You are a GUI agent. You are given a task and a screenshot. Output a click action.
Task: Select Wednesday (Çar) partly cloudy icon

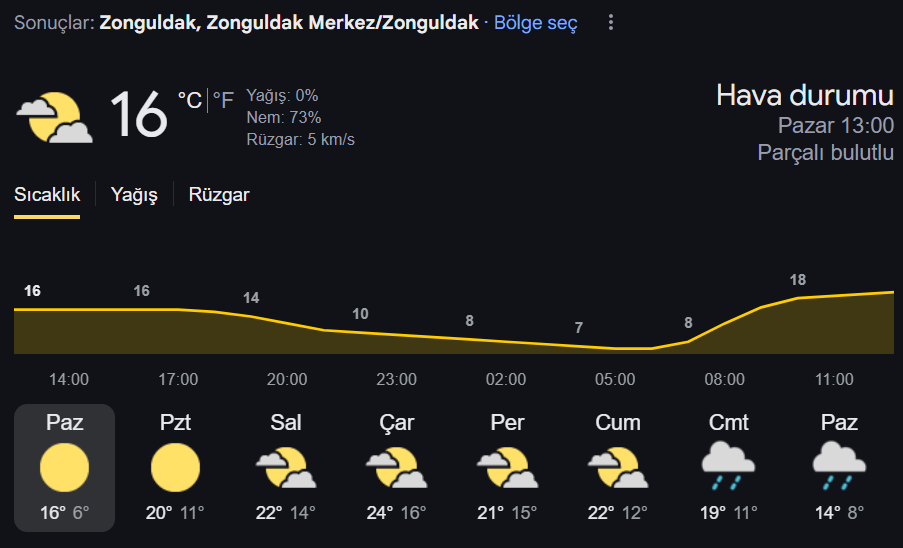[x=397, y=467]
